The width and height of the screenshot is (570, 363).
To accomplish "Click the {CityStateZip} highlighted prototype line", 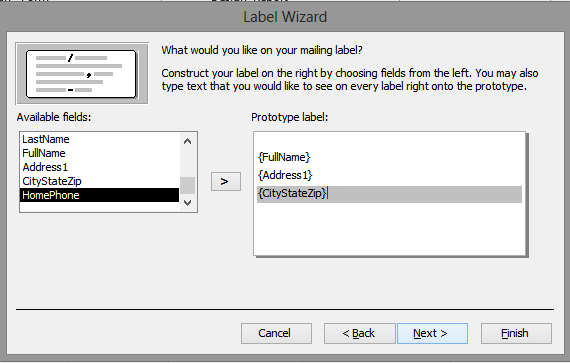I will (389, 194).
